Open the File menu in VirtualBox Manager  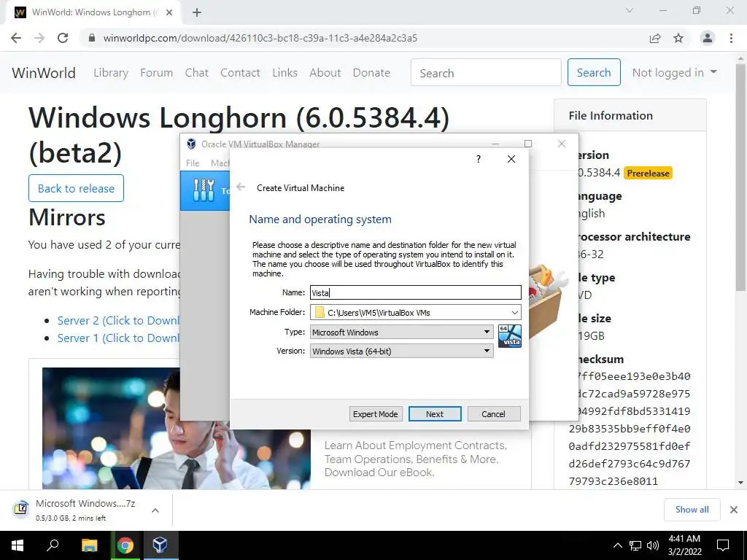(x=193, y=163)
